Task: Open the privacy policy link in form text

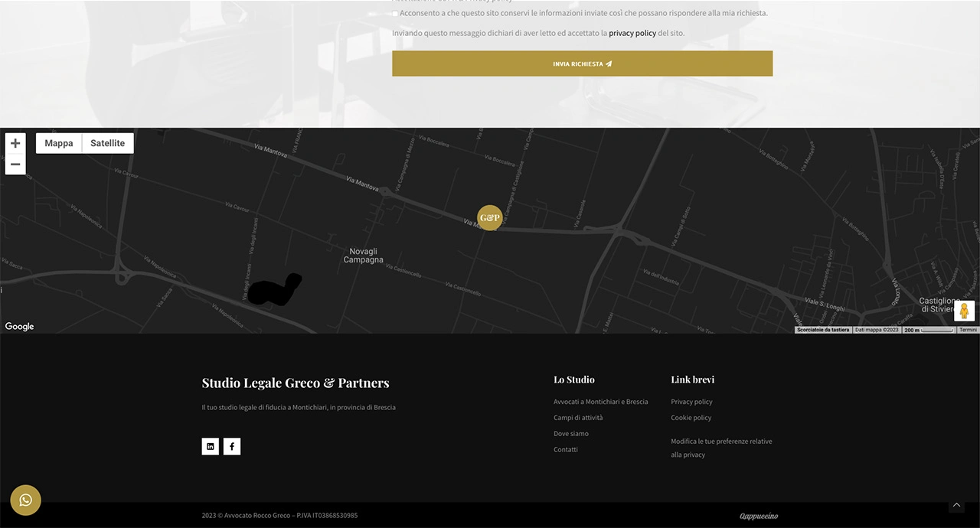Action: pyautogui.click(x=632, y=33)
